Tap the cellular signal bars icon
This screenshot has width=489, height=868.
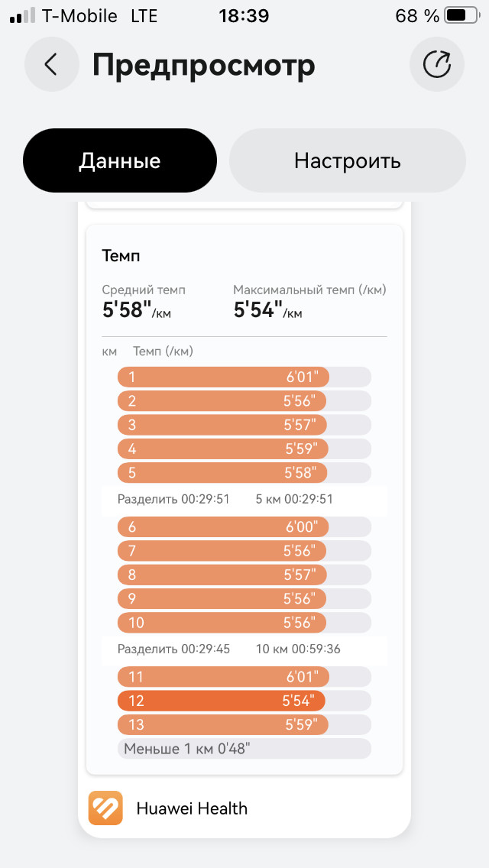click(x=23, y=16)
